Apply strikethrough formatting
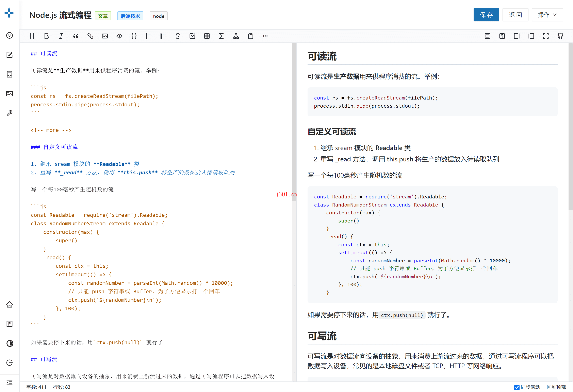 [x=178, y=36]
